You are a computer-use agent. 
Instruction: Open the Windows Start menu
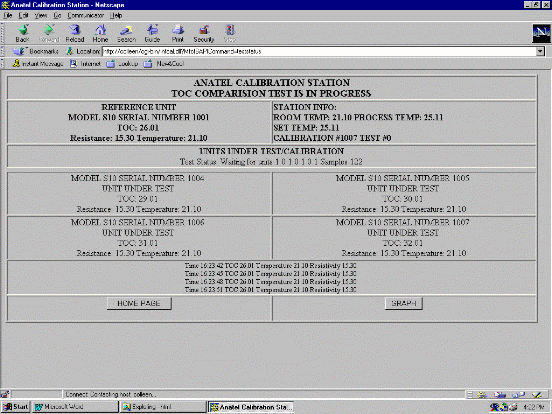coord(15,407)
